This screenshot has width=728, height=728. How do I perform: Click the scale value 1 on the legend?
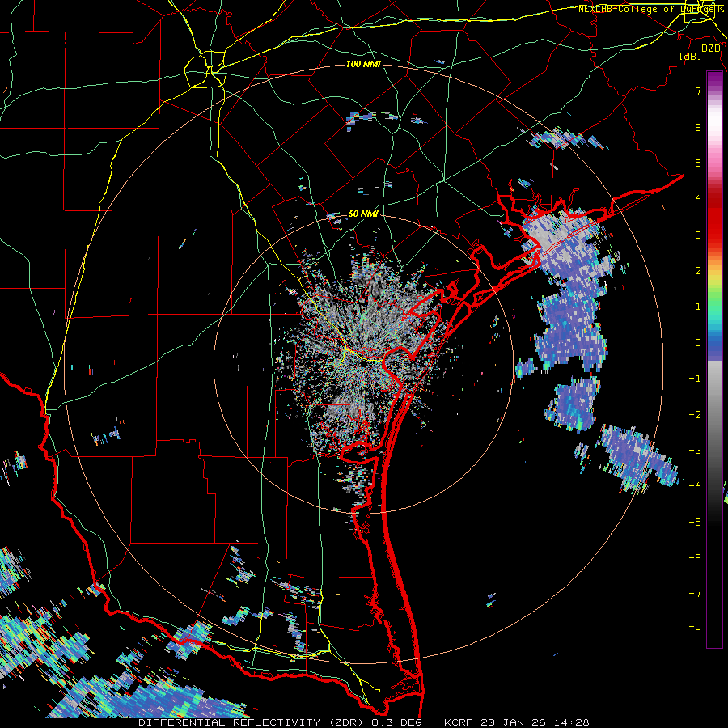(698, 307)
